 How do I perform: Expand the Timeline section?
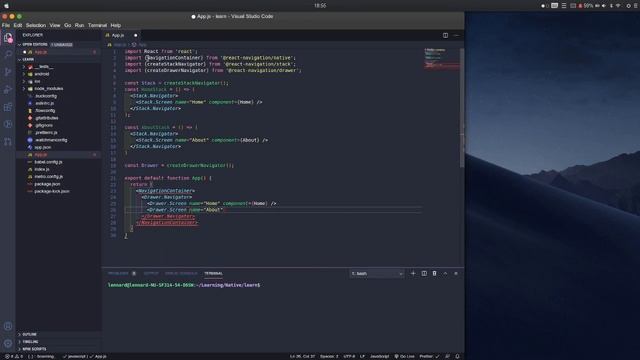point(59,342)
